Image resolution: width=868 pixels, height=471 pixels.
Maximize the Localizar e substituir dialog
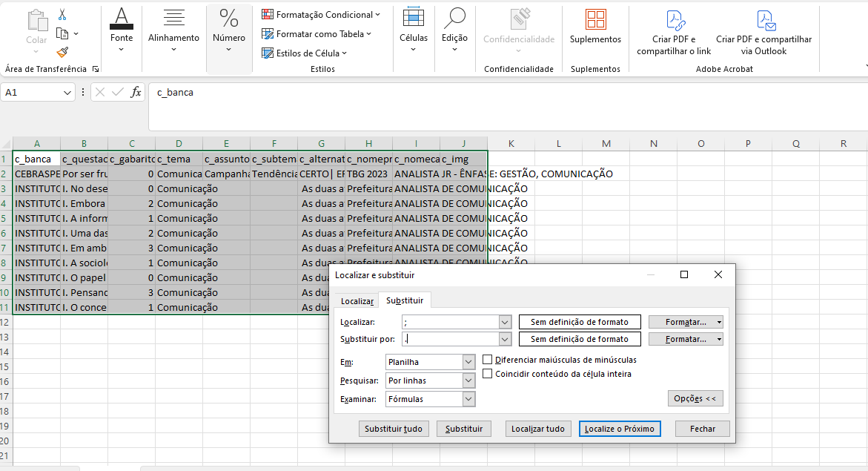point(684,275)
